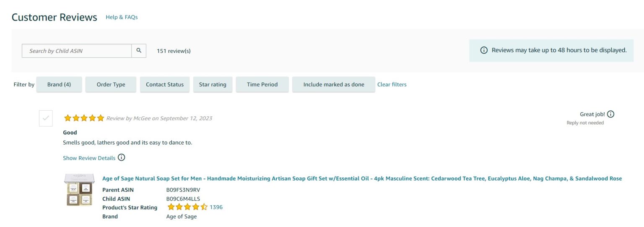Click Clear filters link
The image size is (644, 227).
pyautogui.click(x=392, y=85)
